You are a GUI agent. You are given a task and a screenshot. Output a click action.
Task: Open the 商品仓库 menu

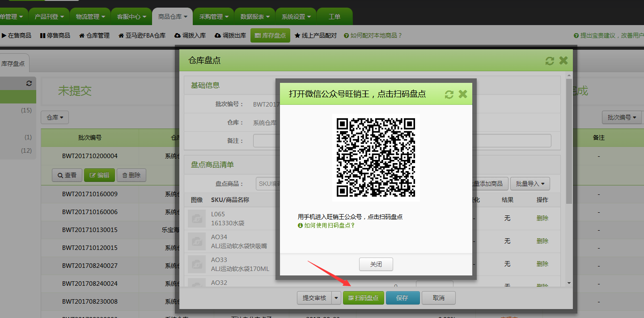coord(173,17)
